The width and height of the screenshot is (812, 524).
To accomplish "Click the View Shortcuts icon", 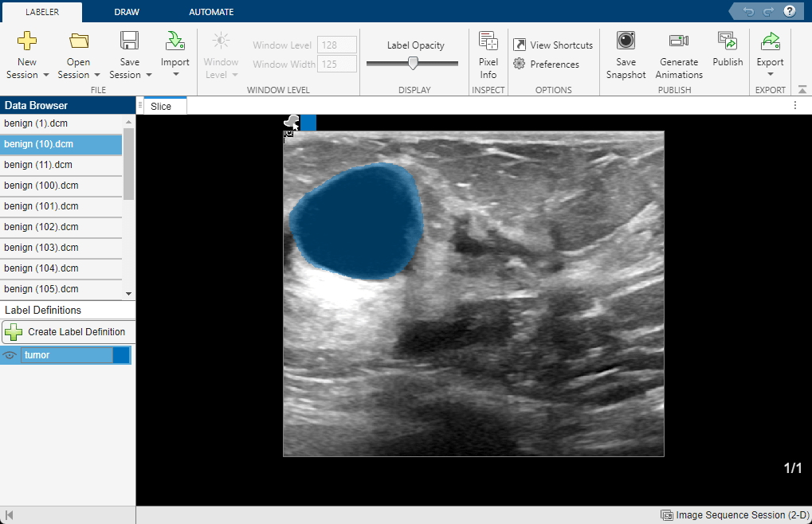I will pos(522,45).
